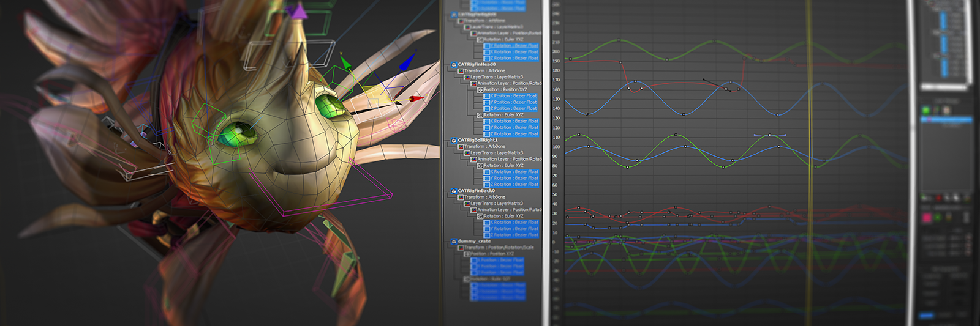The image size is (980, 326).
Task: Click Animation Layer icon under CATRigFinBack0
Action: point(474,210)
